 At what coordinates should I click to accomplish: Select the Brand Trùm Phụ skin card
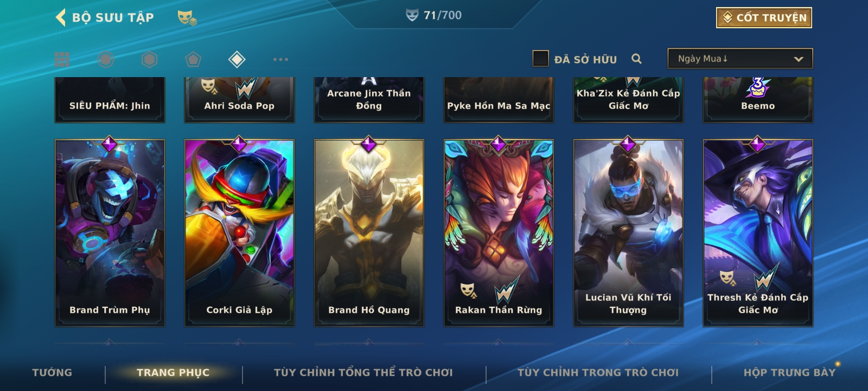coord(110,233)
